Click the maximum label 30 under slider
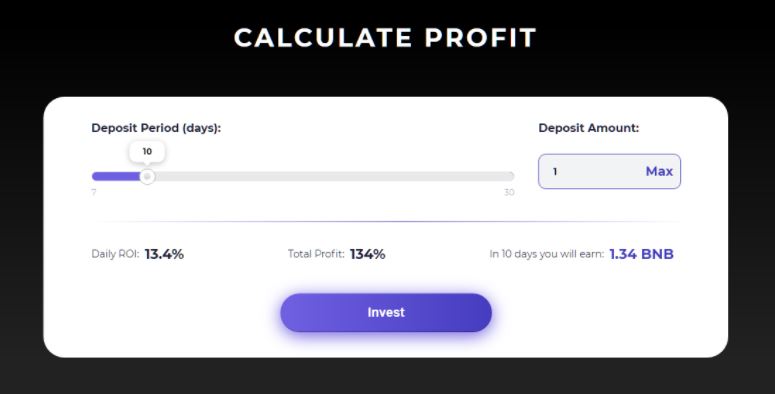Image resolution: width=775 pixels, height=395 pixels. click(509, 192)
